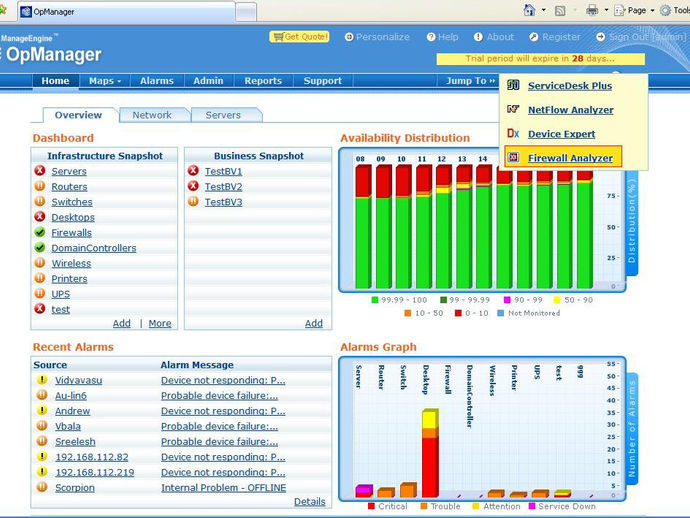Click the ServiceDesk Plus product icon
This screenshot has width=690, height=518.
coord(513,85)
